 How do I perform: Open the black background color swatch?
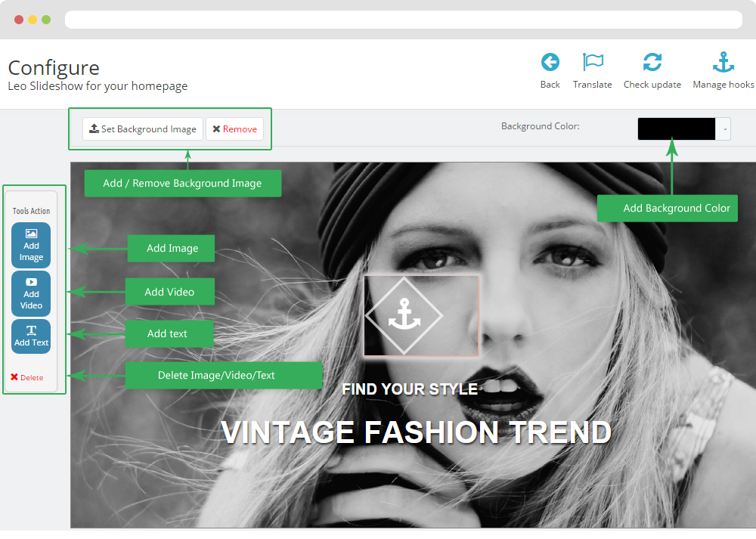(x=676, y=129)
